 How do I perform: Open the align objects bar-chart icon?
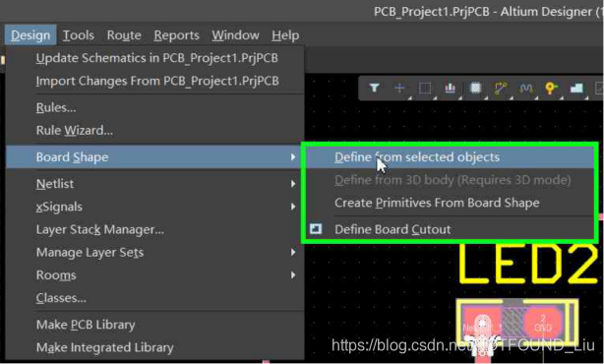tap(450, 89)
